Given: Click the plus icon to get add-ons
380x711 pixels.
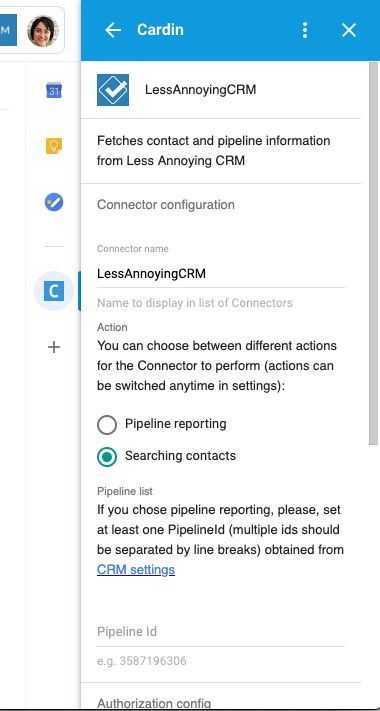Looking at the screenshot, I should coord(54,347).
